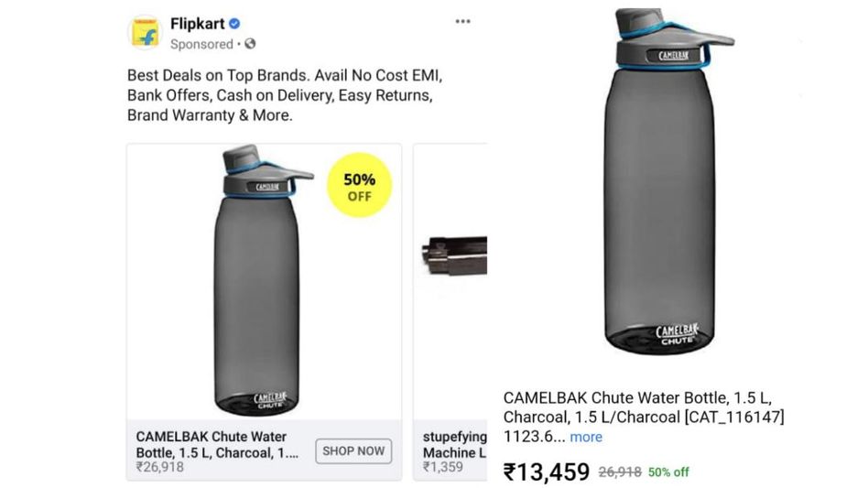868x488 pixels.
Task: Click the ₹1,359 price on second card
Action: (443, 467)
